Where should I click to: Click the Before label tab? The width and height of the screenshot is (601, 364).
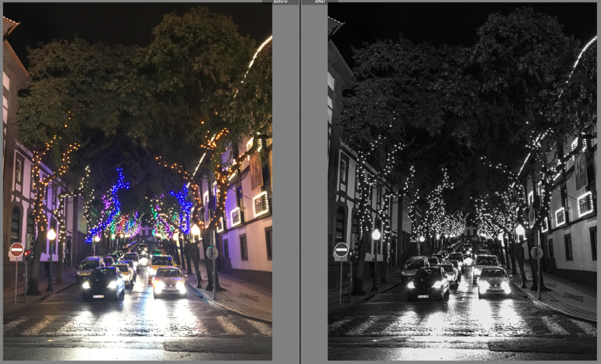(281, 2)
